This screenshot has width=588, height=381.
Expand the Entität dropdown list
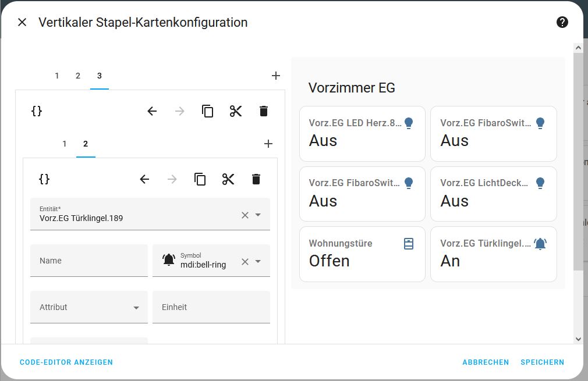[258, 215]
